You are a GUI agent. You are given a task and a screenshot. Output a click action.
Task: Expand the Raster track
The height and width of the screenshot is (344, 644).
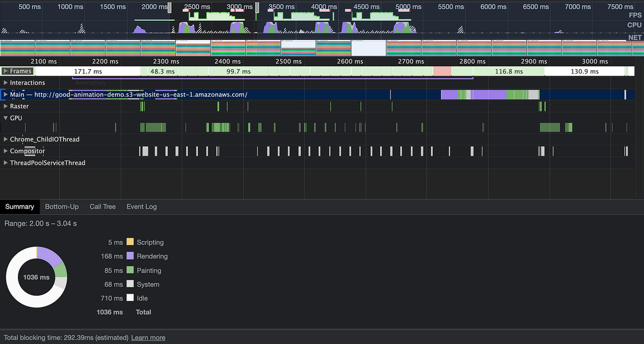coord(6,106)
